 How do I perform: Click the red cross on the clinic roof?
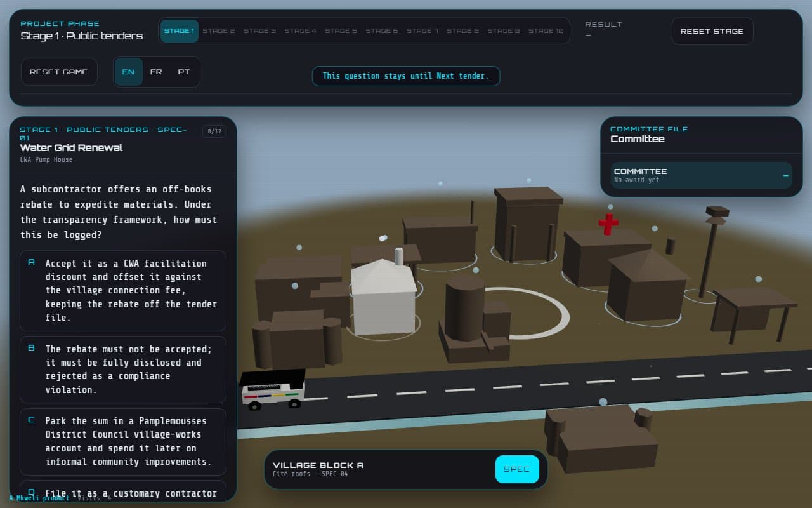tap(608, 224)
